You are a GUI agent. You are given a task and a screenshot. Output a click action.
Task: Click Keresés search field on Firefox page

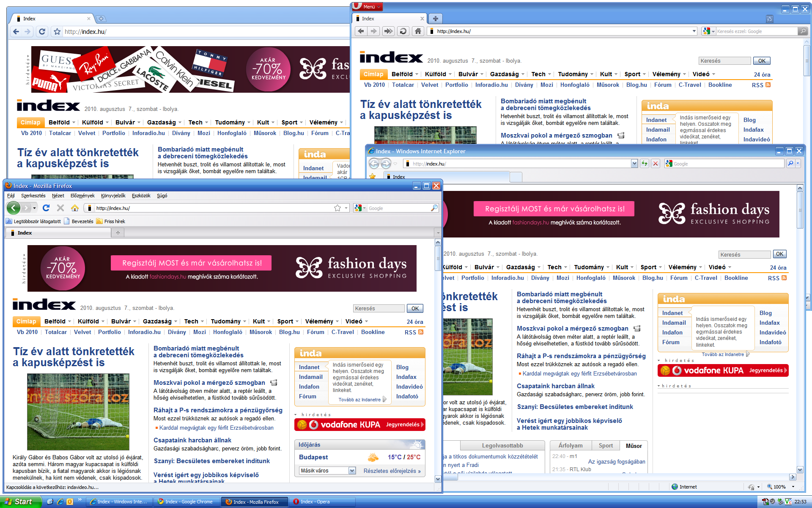click(379, 308)
